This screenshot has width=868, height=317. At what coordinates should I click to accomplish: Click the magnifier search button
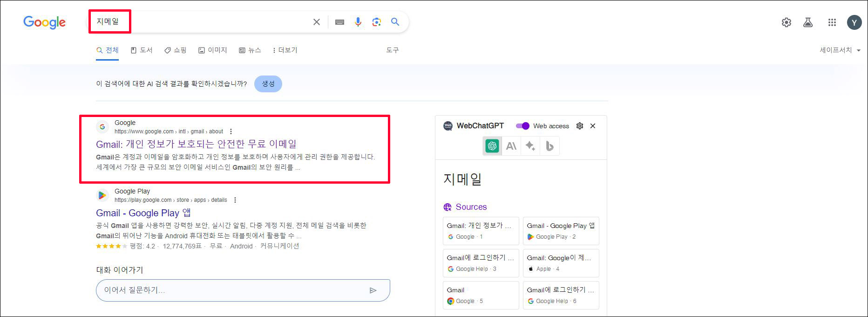click(x=395, y=22)
